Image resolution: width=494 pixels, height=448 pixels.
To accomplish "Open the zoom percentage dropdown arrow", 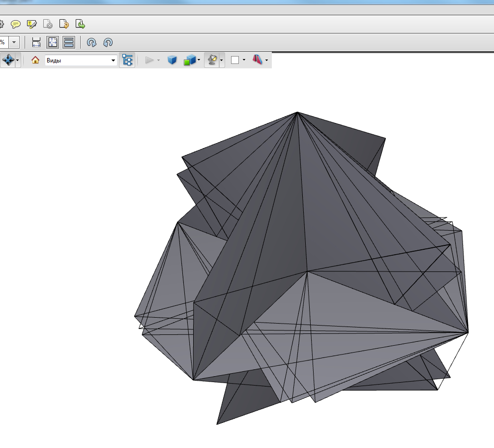I will pos(14,42).
